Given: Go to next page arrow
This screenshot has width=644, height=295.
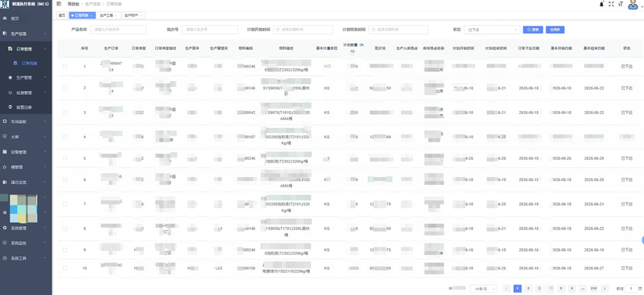Looking at the screenshot, I should coord(605,289).
